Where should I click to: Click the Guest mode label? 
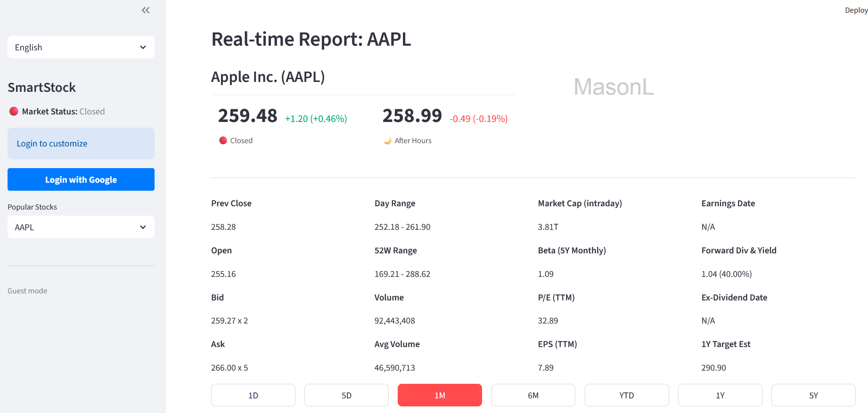pyautogui.click(x=27, y=291)
